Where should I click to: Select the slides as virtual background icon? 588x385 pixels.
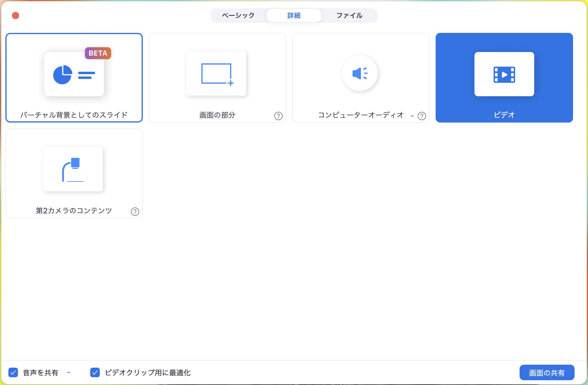(74, 74)
